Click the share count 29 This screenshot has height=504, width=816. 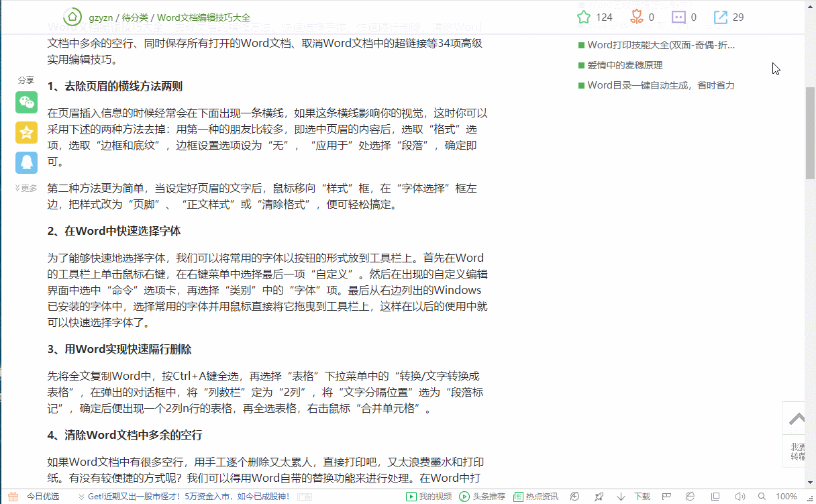738,17
